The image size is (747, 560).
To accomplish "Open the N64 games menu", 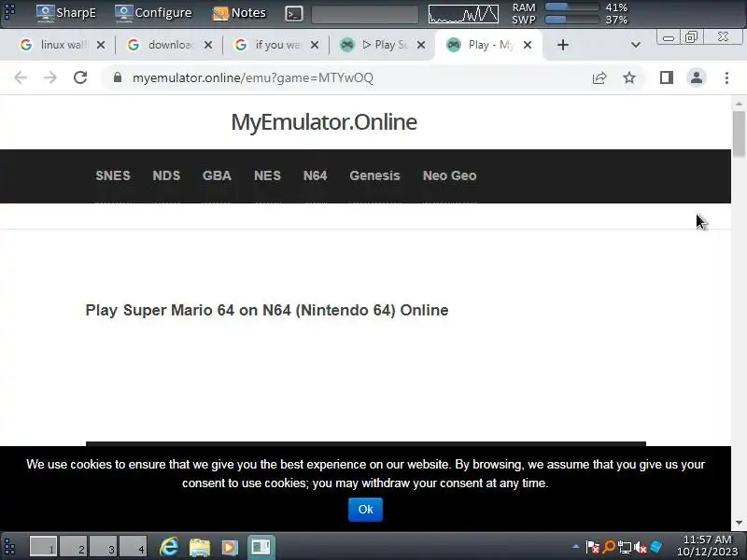I will click(315, 175).
